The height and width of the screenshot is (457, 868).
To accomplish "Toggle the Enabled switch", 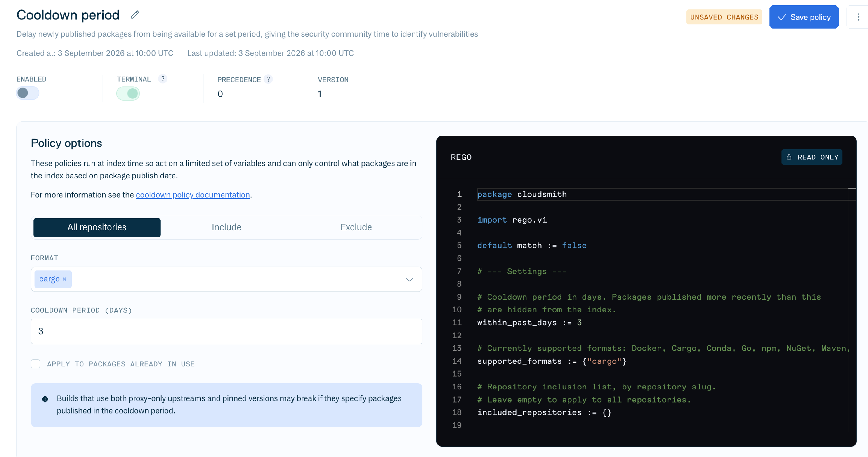I will click(x=28, y=93).
